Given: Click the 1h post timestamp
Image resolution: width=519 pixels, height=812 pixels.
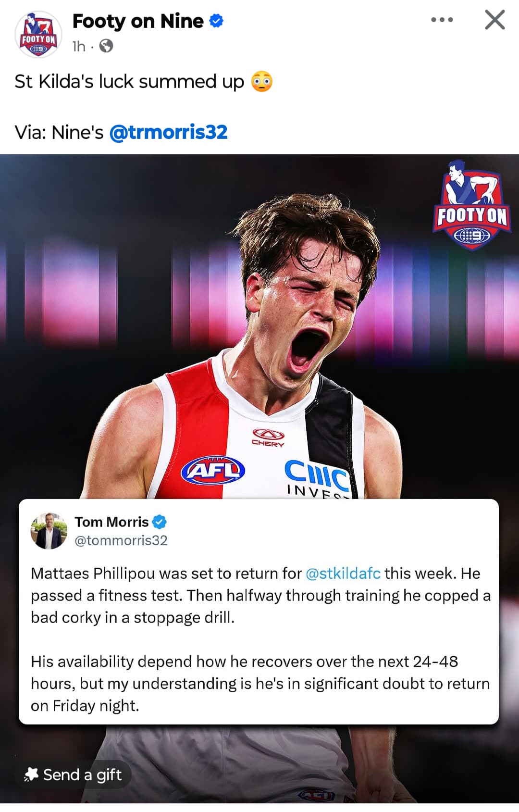Looking at the screenshot, I should click(x=79, y=46).
